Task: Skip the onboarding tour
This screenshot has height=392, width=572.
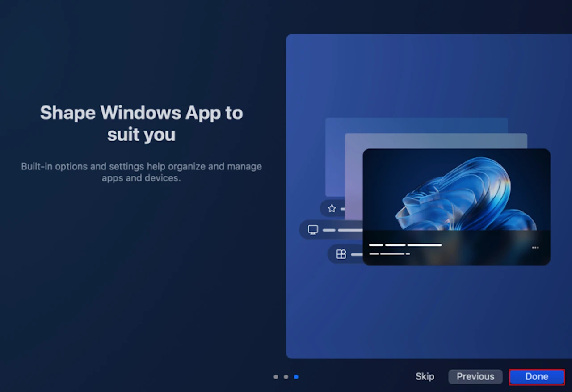Action: coord(425,377)
